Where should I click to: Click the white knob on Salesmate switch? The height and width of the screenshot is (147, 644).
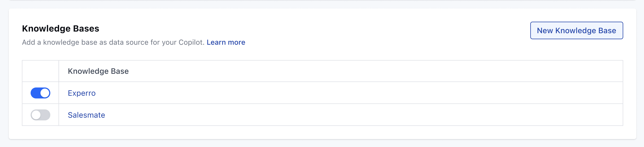click(x=36, y=115)
